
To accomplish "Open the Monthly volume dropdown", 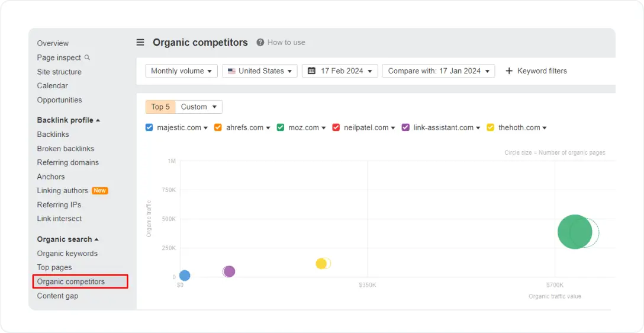I will [181, 71].
